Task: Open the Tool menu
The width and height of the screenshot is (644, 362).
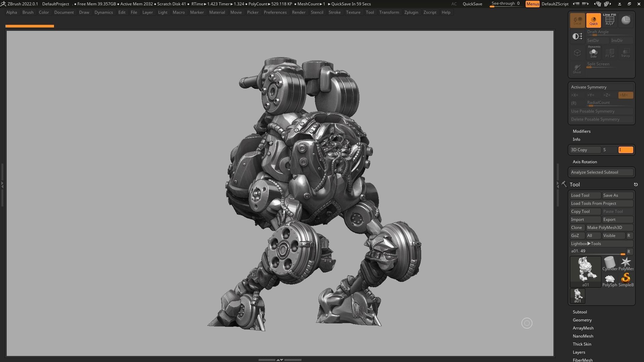Action: click(x=370, y=12)
